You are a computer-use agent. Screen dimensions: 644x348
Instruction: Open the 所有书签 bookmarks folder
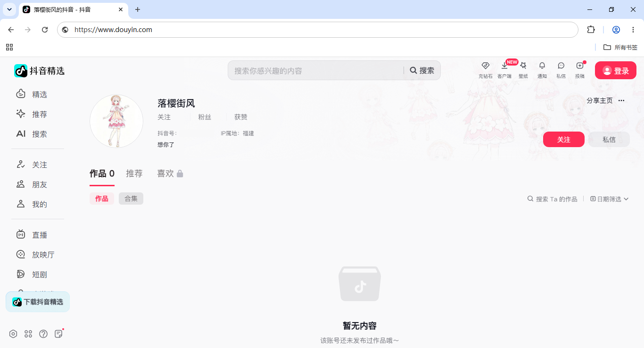click(x=620, y=47)
